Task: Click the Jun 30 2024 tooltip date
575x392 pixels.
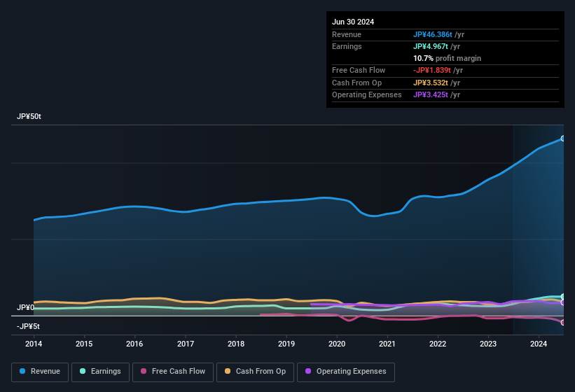Action: click(353, 22)
